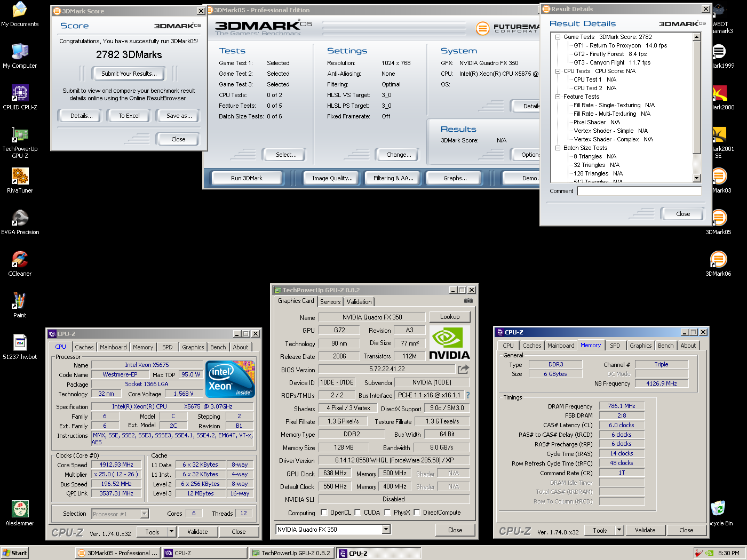Collapse the CPU Tests tree node
This screenshot has height=560, width=747.
tap(558, 71)
